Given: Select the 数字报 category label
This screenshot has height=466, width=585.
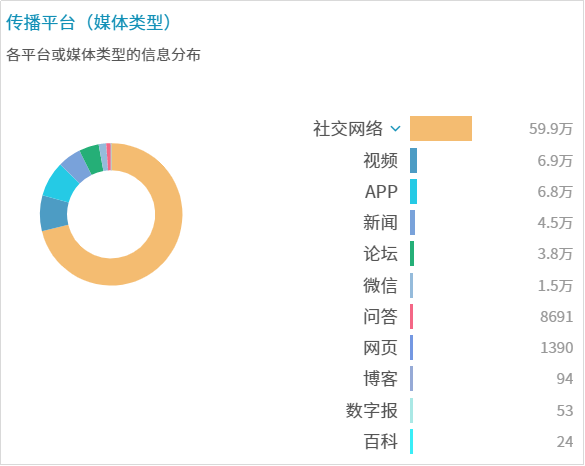Looking at the screenshot, I should [x=372, y=410].
